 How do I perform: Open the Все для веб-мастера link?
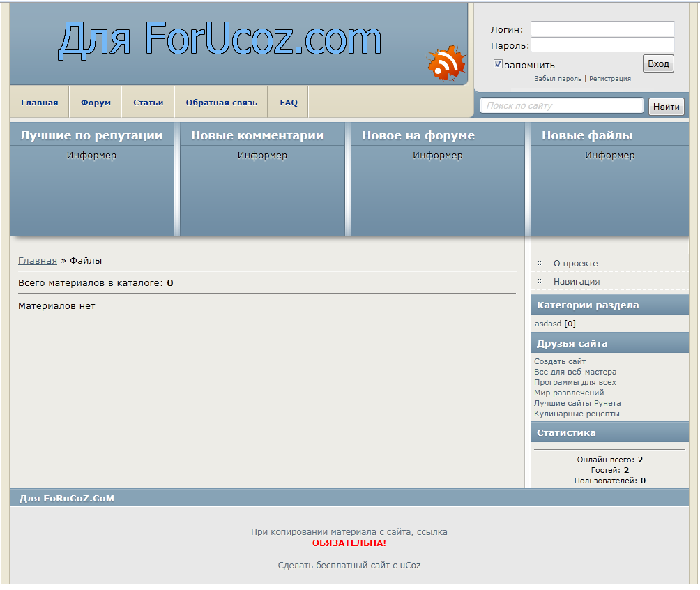(575, 372)
